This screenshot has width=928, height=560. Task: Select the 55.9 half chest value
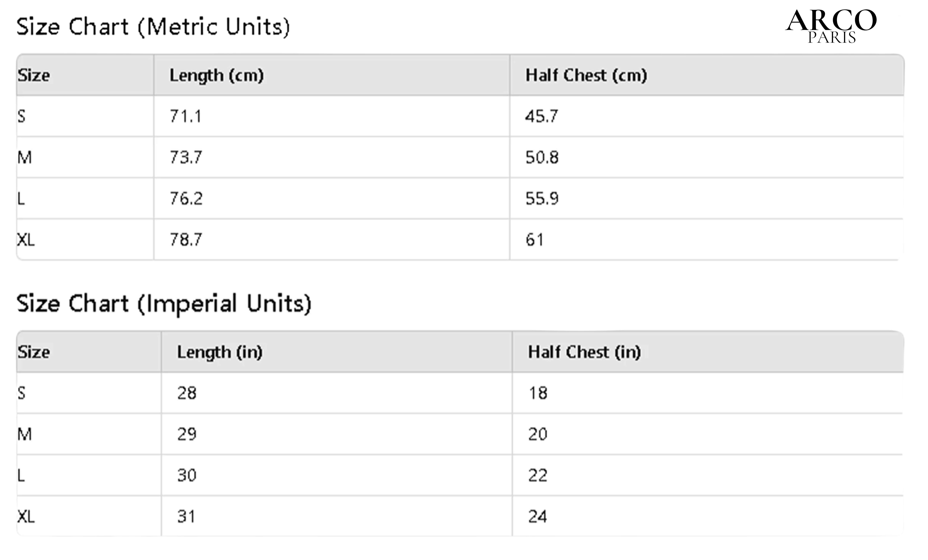(x=542, y=198)
